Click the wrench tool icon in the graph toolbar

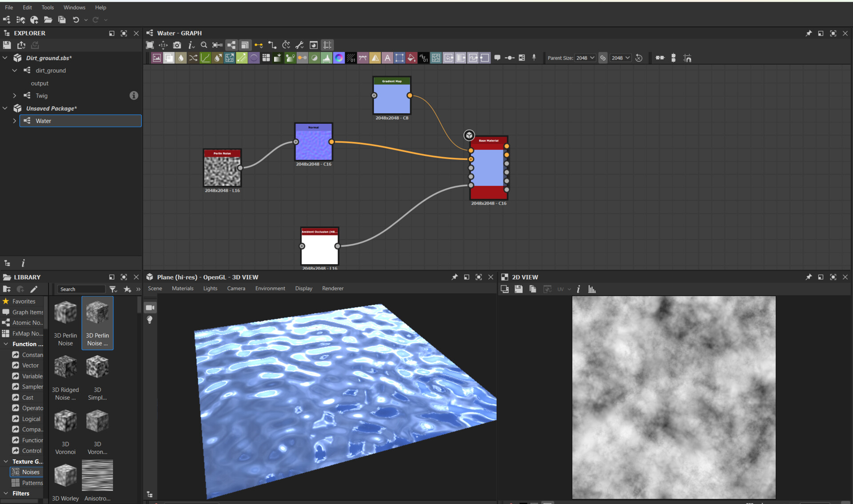(299, 45)
